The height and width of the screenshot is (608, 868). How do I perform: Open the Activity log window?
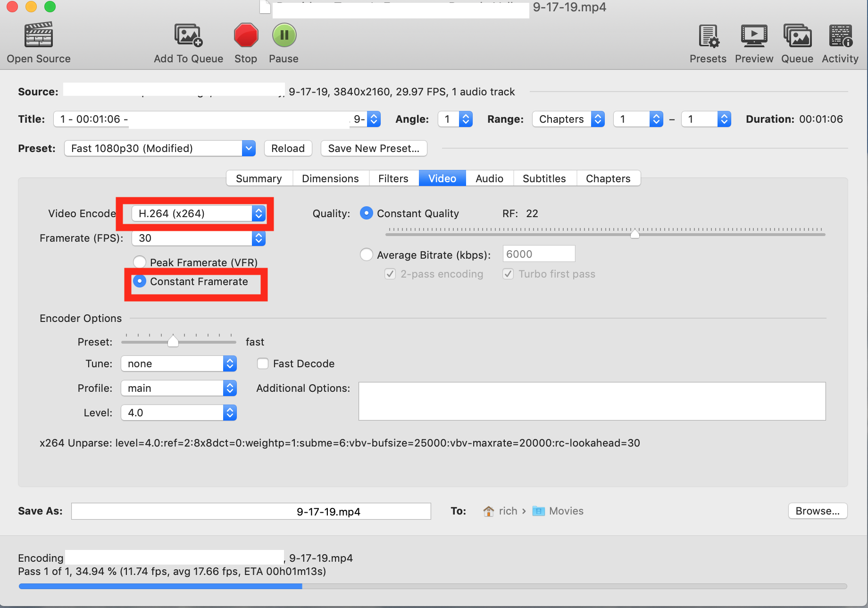pos(840,36)
